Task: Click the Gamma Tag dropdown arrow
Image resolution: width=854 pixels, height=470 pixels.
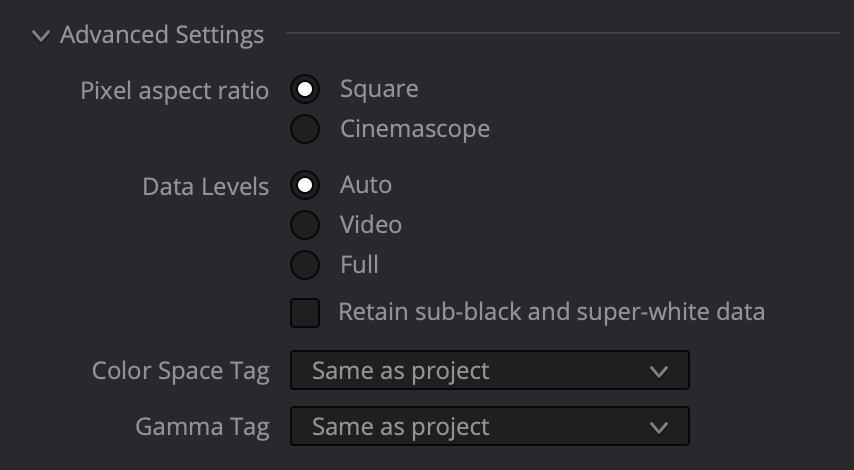Action: (x=659, y=428)
